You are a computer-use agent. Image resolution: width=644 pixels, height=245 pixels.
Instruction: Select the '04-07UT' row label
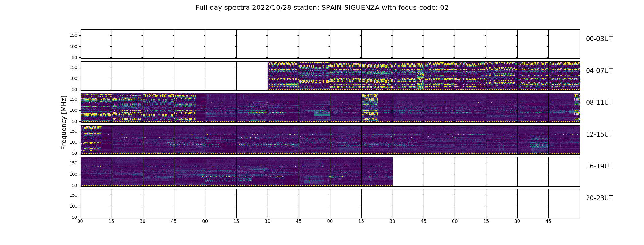[x=599, y=71]
